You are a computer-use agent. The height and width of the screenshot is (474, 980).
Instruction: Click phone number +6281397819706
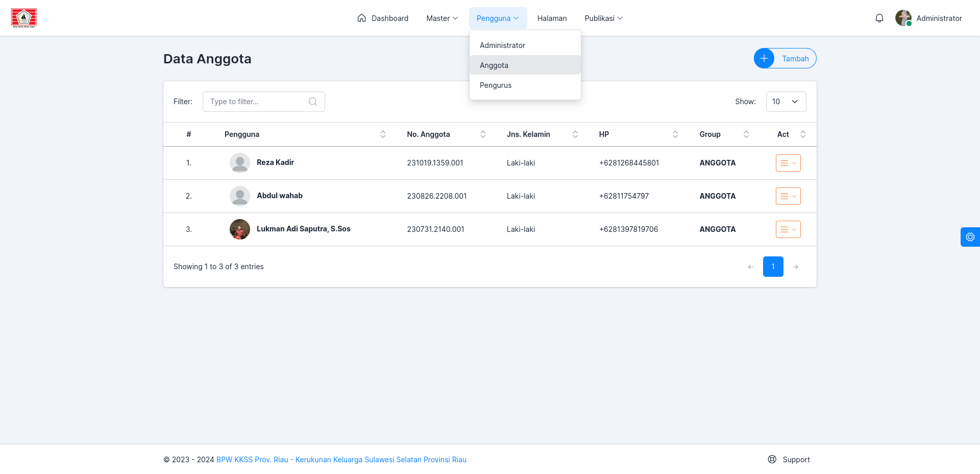pyautogui.click(x=628, y=229)
